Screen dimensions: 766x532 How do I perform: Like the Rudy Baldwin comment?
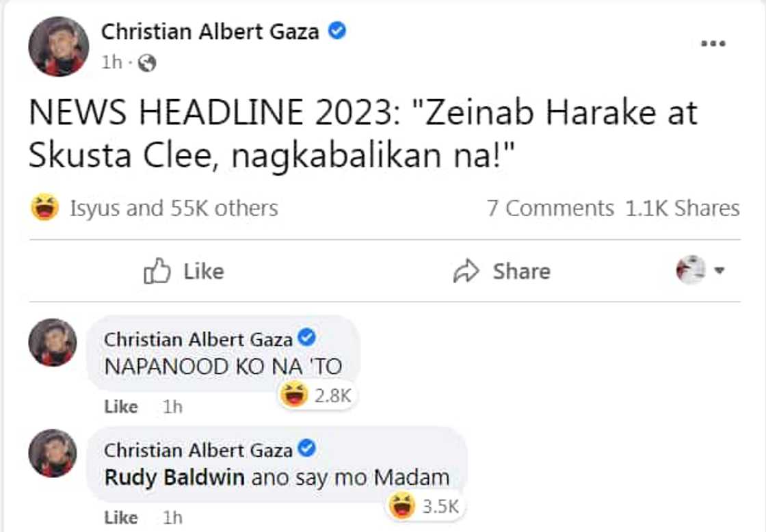pos(120,518)
